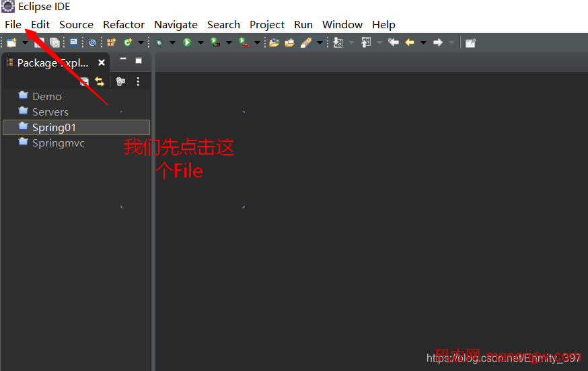Click the Previous Annotation icon
The image size is (588, 371).
(366, 42)
